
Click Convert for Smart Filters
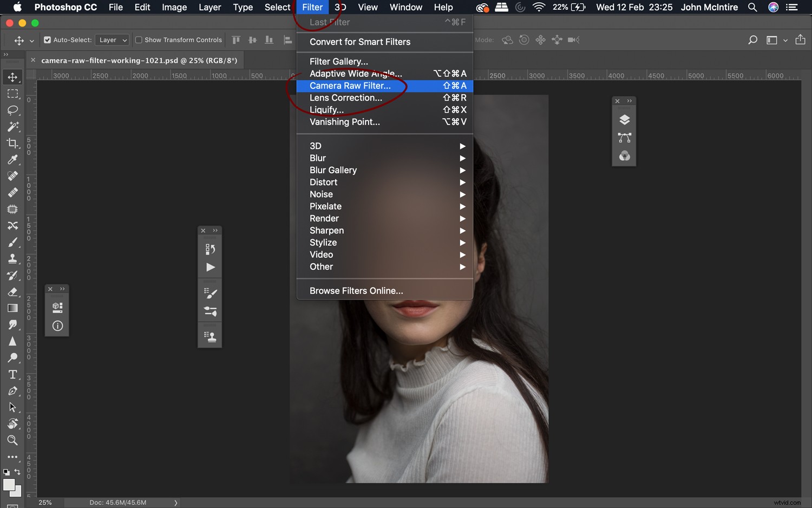click(x=359, y=42)
